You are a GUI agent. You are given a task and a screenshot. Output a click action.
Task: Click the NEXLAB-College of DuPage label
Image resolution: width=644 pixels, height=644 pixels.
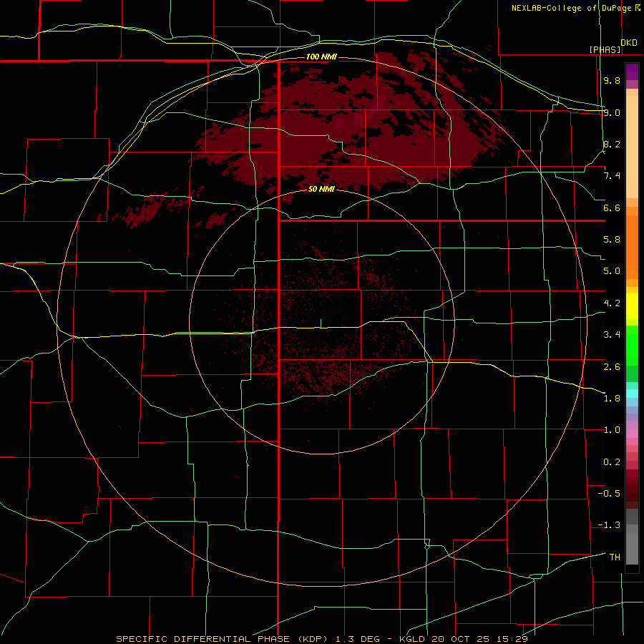point(575,8)
